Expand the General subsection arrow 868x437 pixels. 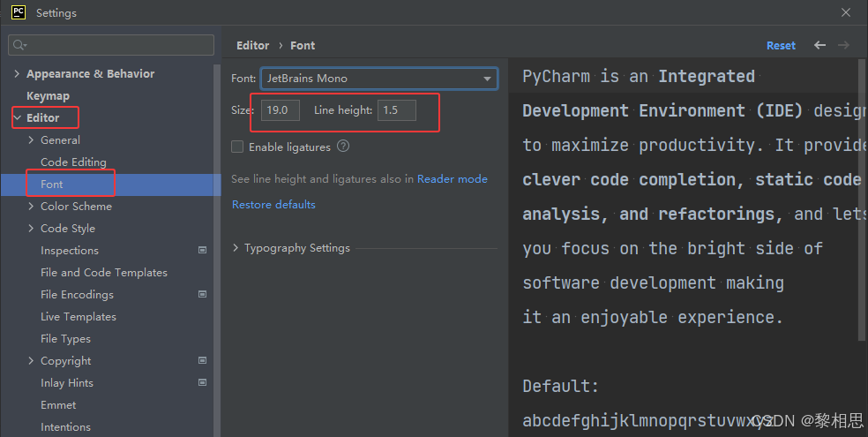tap(31, 140)
